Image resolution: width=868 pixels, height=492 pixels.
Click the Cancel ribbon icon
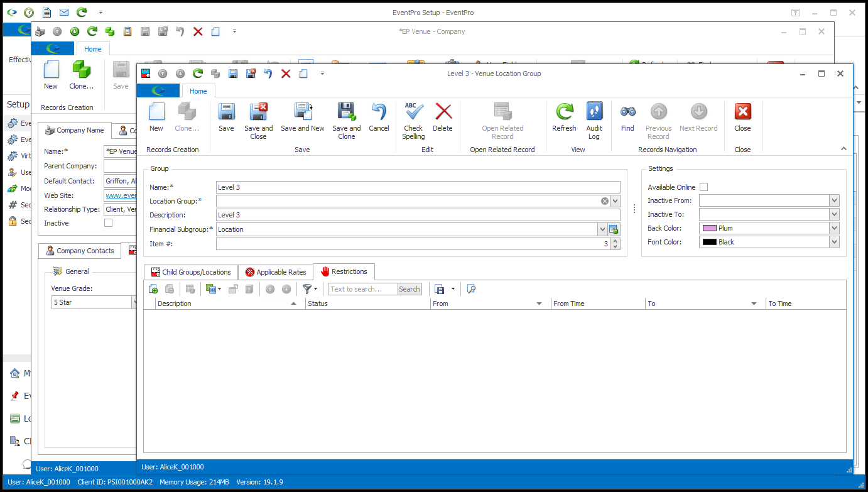[379, 112]
